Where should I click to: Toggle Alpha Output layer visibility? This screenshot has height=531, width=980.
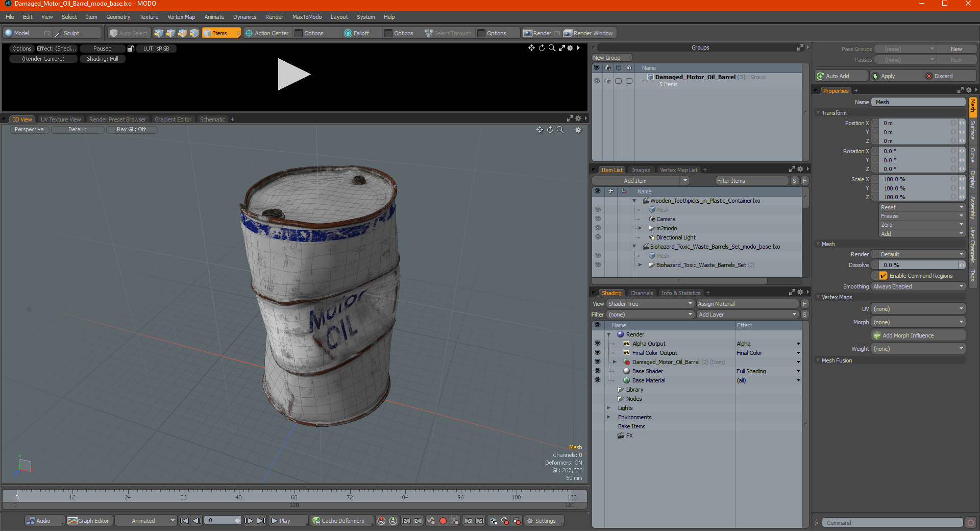click(597, 344)
